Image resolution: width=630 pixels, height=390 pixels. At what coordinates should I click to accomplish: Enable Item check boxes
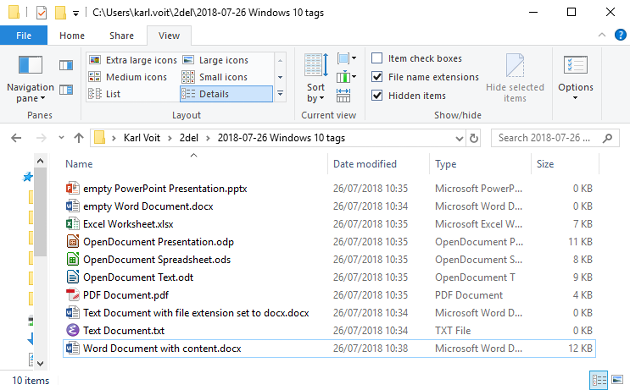coord(377,58)
